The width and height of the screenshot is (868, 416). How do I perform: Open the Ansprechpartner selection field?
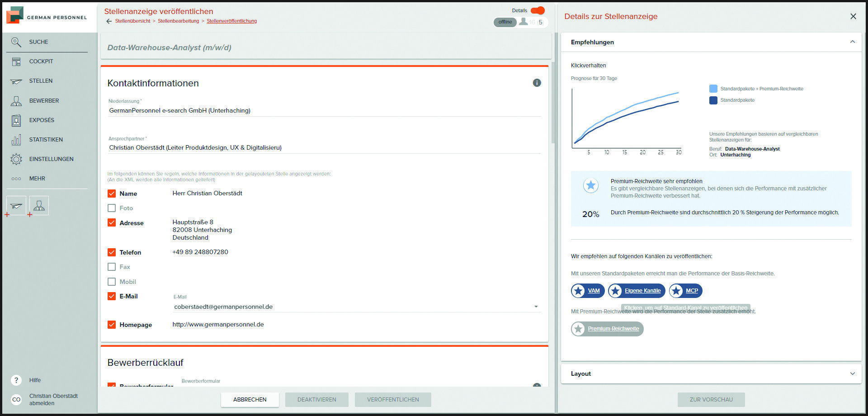(x=324, y=147)
